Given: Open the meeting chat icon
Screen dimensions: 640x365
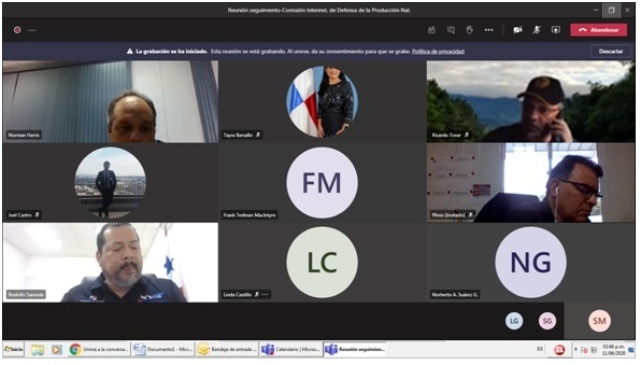Looking at the screenshot, I should [451, 30].
